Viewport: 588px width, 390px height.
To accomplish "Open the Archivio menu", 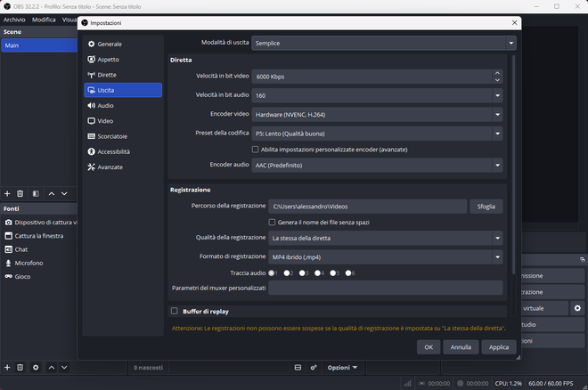I will coord(14,20).
